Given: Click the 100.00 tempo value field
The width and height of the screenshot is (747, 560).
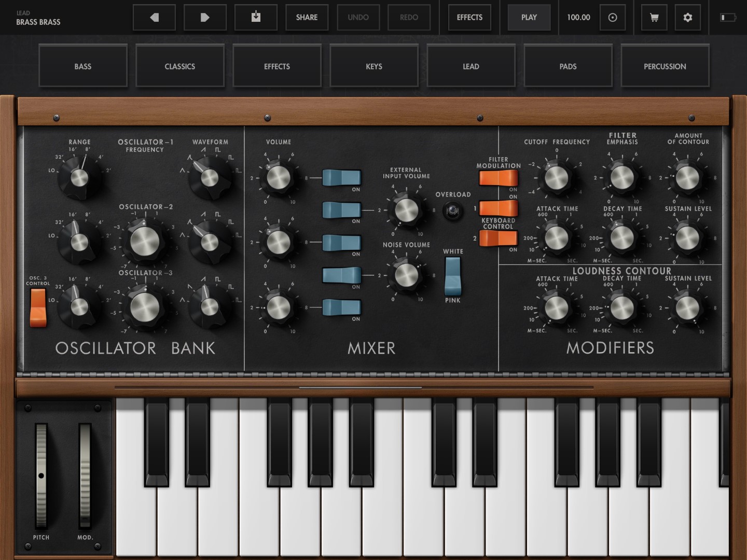Looking at the screenshot, I should (578, 18).
